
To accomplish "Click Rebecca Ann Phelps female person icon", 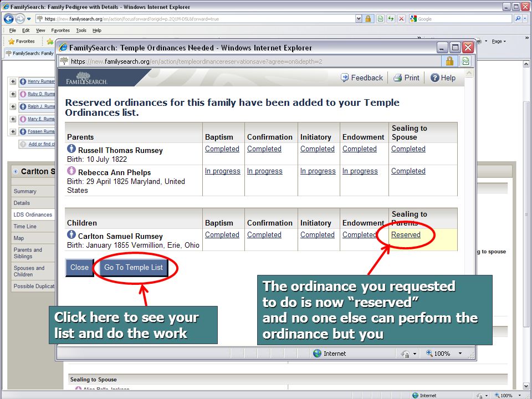I will point(71,170).
